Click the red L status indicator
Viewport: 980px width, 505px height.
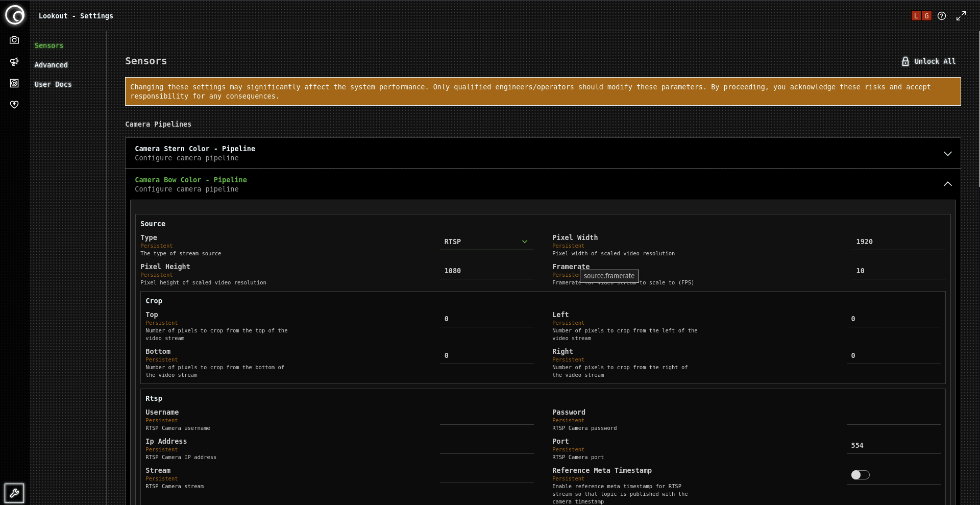pyautogui.click(x=916, y=16)
